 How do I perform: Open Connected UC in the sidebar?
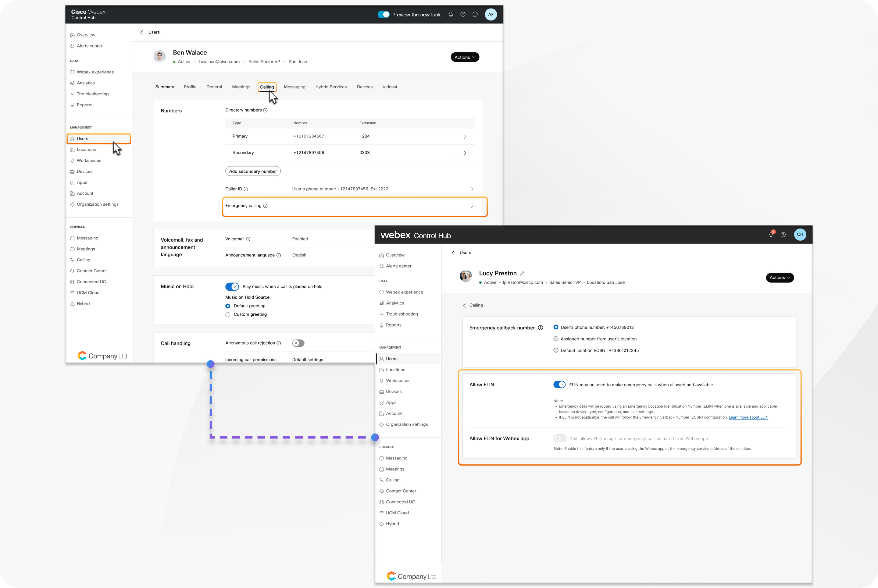91,282
